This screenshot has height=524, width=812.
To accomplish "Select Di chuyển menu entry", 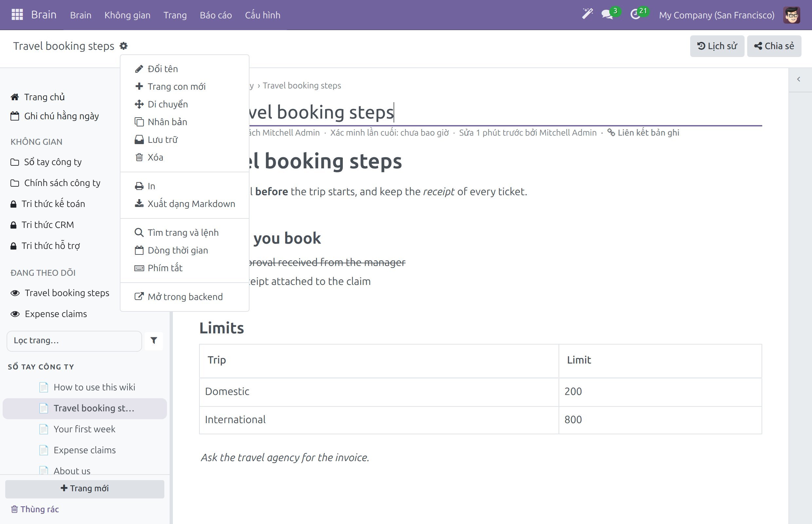I will [x=185, y=104].
